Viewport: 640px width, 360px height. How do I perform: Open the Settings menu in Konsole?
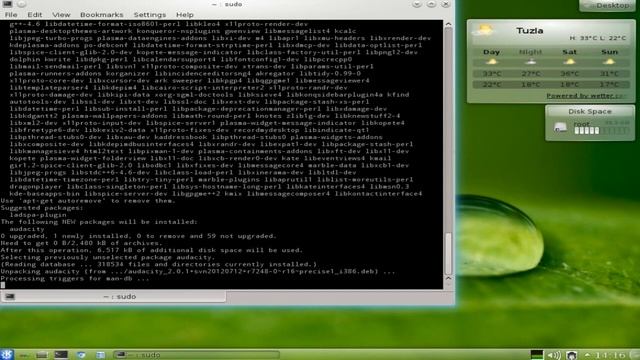click(x=150, y=15)
